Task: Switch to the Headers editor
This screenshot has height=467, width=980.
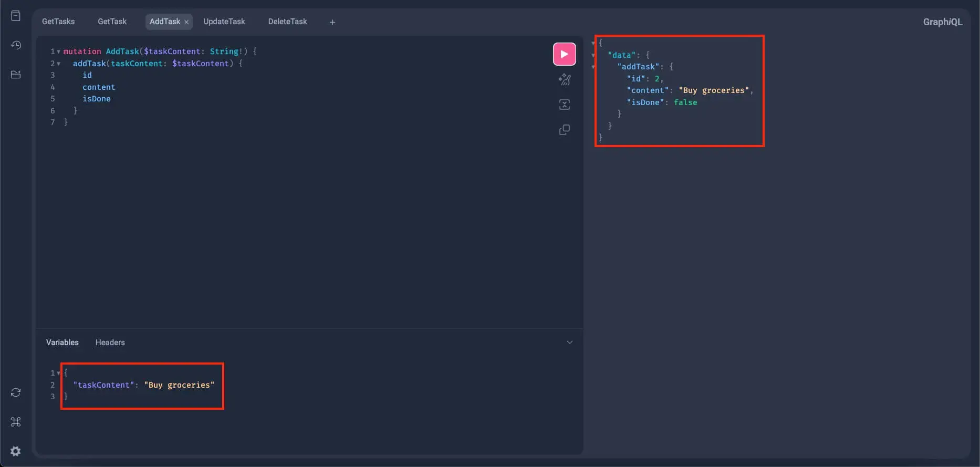Action: [x=110, y=343]
